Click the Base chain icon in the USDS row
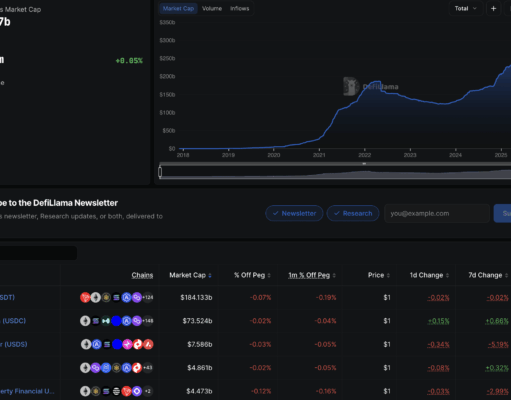 (x=117, y=344)
